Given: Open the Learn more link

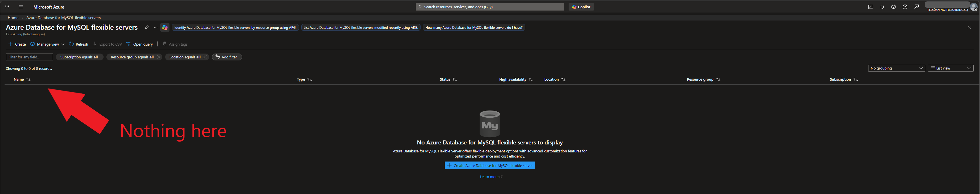Looking at the screenshot, I should 491,177.
